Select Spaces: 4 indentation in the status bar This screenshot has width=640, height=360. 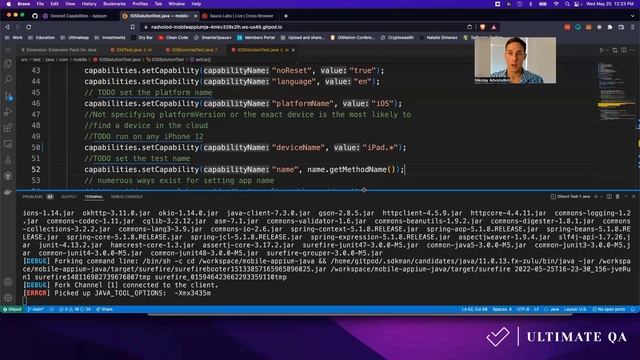tap(502, 309)
